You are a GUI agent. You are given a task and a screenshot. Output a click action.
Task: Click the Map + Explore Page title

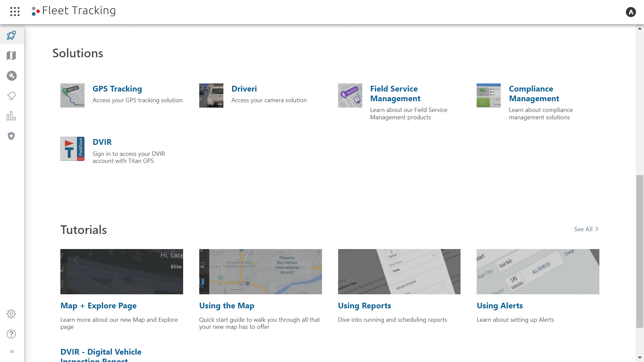coord(98,306)
